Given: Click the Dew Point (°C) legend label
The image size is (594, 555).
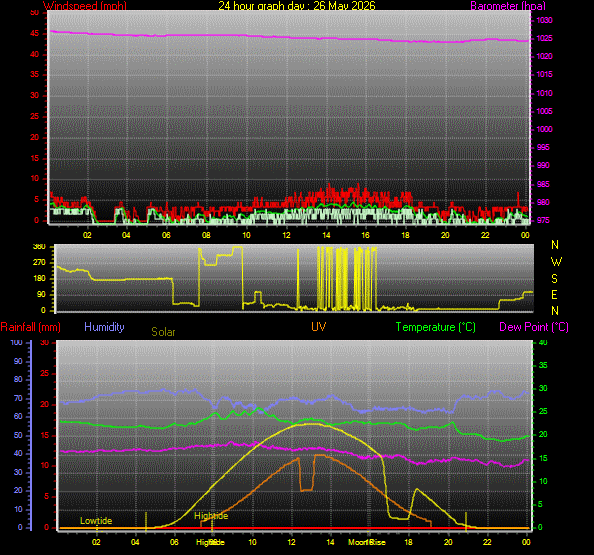Looking at the screenshot, I should (534, 327).
